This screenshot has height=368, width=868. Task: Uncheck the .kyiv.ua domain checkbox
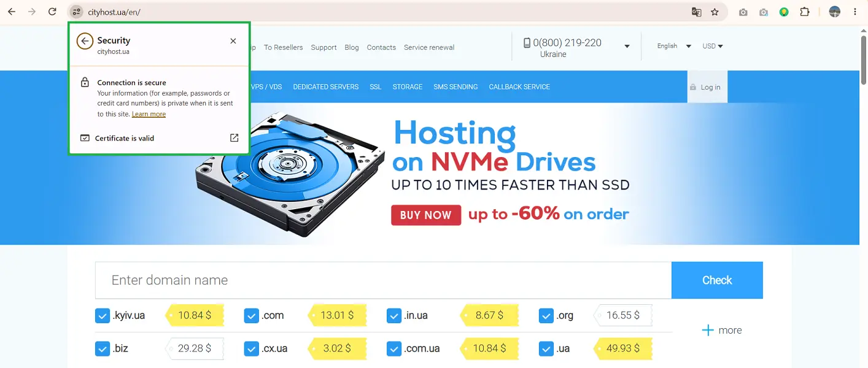pyautogui.click(x=103, y=315)
